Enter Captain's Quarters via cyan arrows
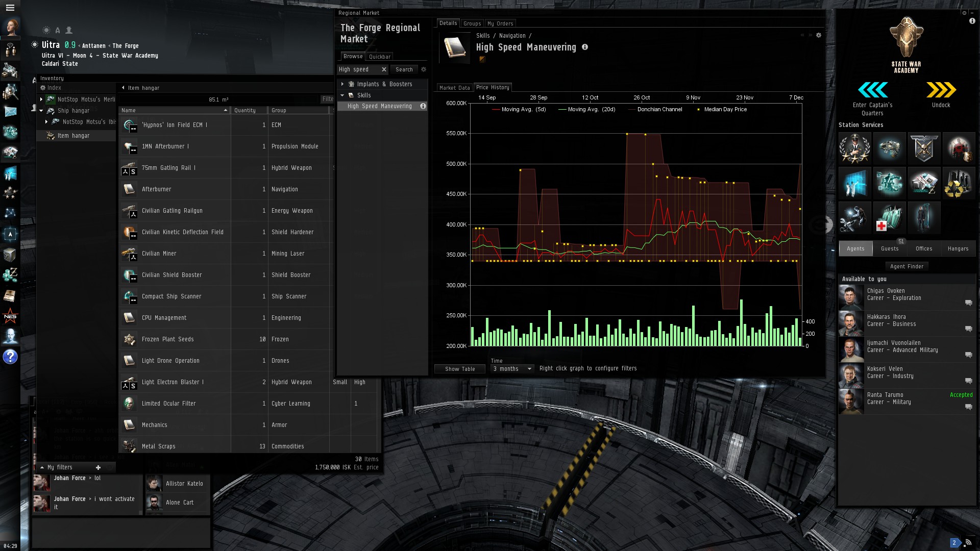The height and width of the screenshot is (551, 980). (x=873, y=90)
